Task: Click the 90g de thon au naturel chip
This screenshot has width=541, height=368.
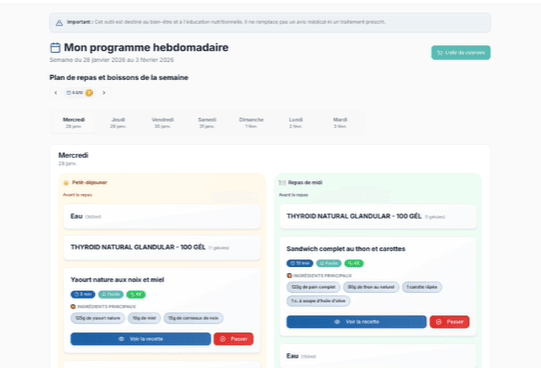Action: tap(371, 287)
